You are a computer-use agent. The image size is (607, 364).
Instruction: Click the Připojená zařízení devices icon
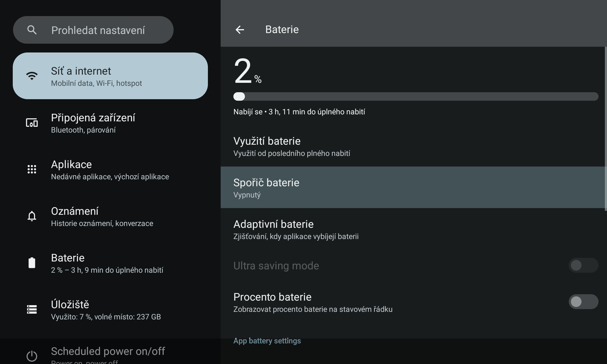[32, 123]
